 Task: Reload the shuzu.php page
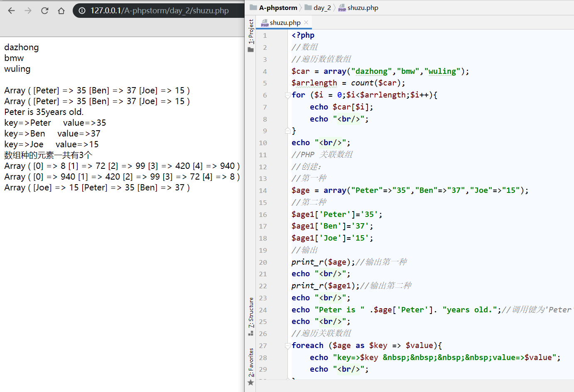pos(45,11)
